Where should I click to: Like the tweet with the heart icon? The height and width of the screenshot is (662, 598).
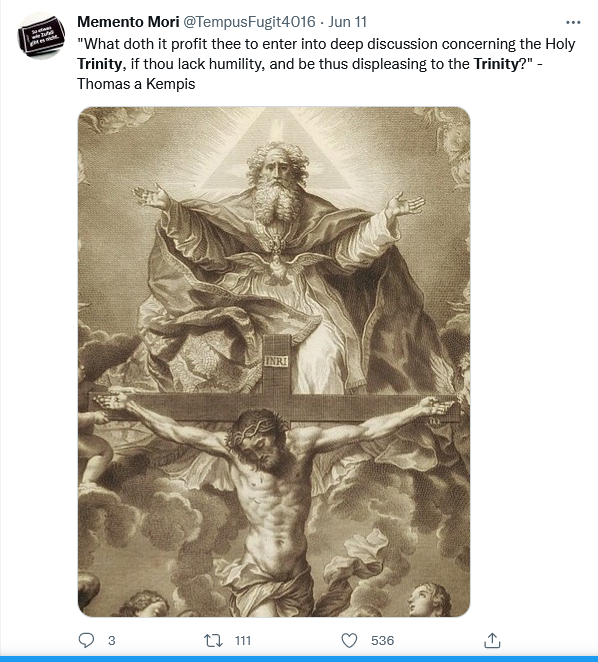tap(349, 640)
